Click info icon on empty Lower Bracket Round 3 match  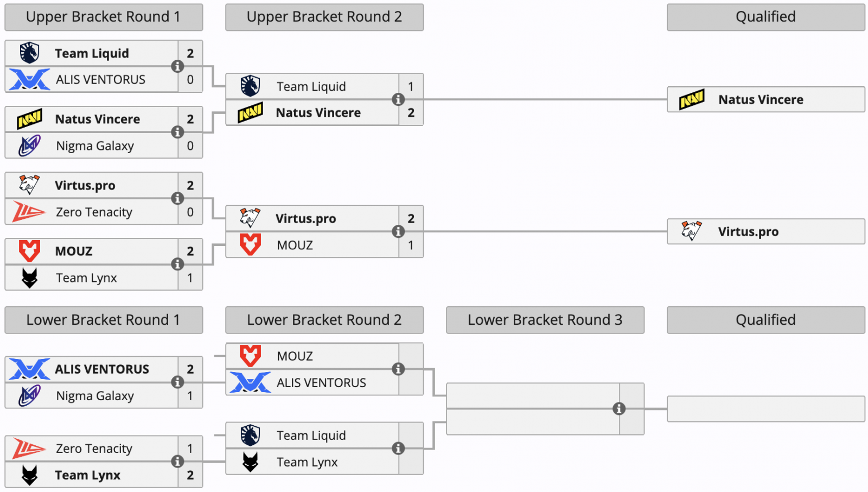click(619, 409)
